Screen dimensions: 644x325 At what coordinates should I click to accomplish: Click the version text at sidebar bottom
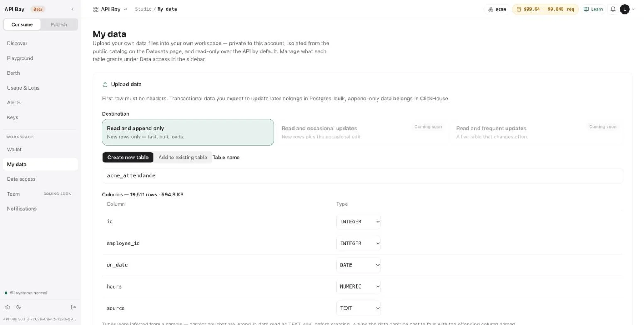pyautogui.click(x=39, y=319)
